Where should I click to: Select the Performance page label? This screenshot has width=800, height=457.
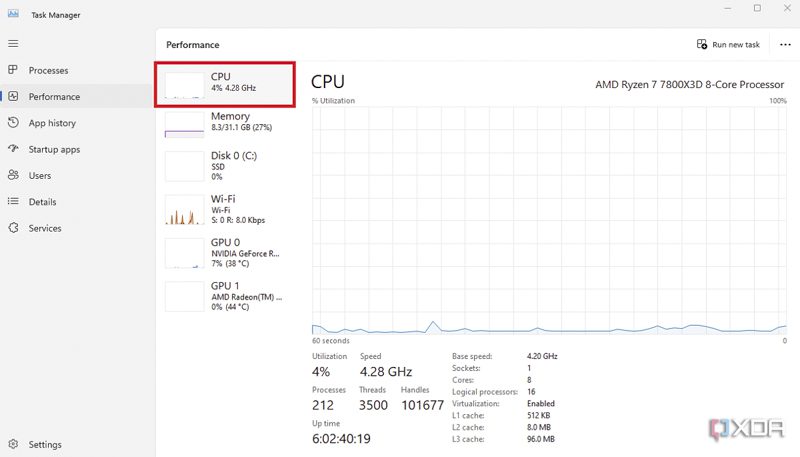pyautogui.click(x=54, y=97)
